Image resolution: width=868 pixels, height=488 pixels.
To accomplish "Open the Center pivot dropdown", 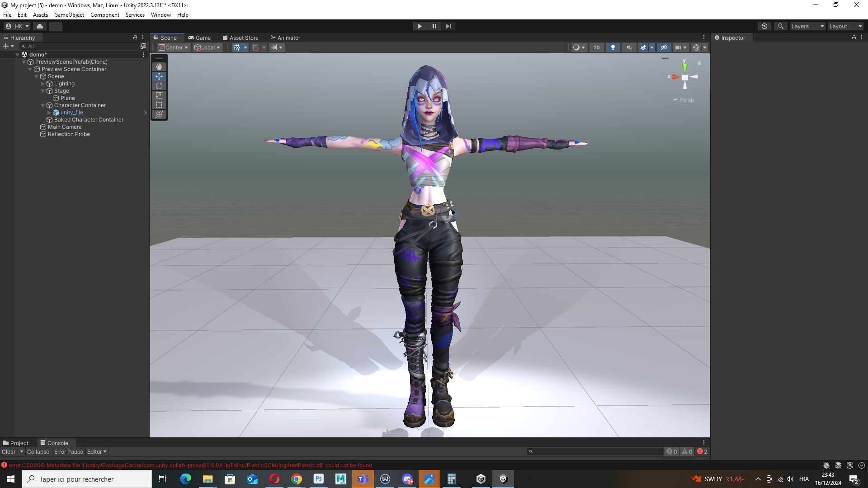I will (x=174, y=47).
